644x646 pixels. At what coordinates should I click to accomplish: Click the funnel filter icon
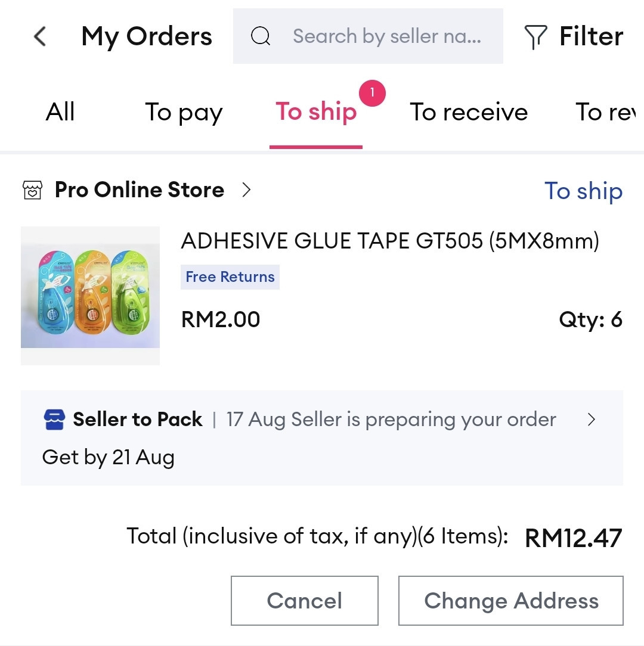535,37
